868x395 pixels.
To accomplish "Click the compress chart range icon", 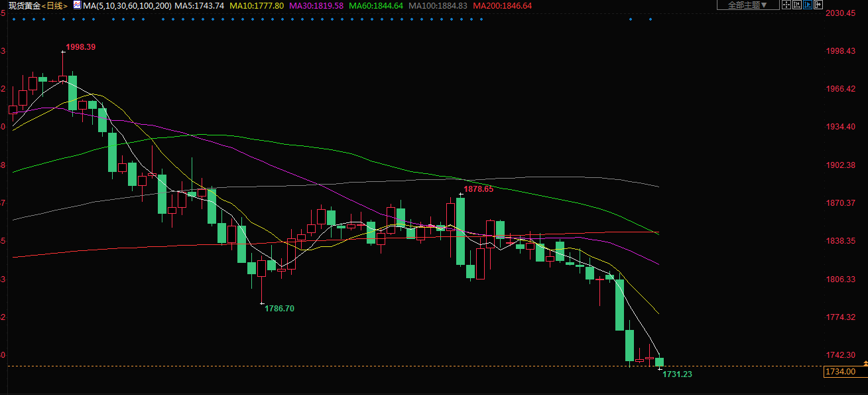I will click(797, 5).
